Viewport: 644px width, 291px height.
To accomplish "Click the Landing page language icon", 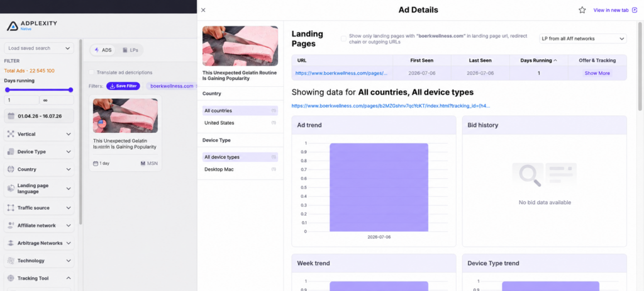I will (11, 188).
